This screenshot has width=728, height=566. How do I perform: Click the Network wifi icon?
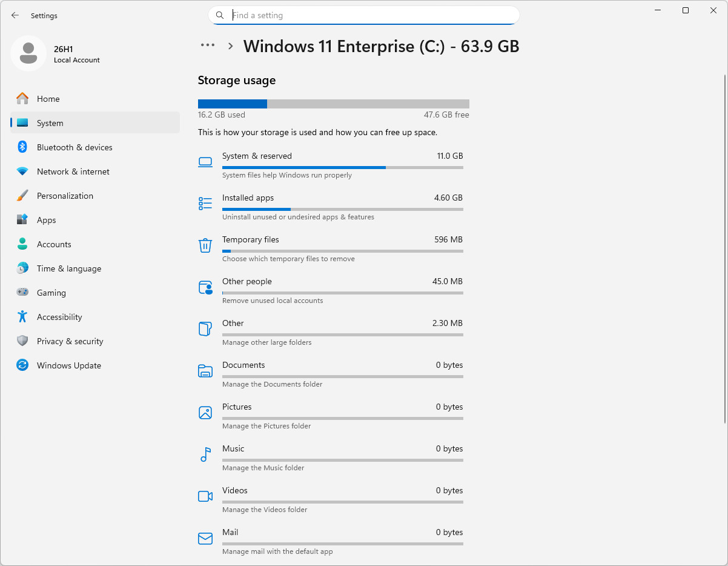(22, 171)
